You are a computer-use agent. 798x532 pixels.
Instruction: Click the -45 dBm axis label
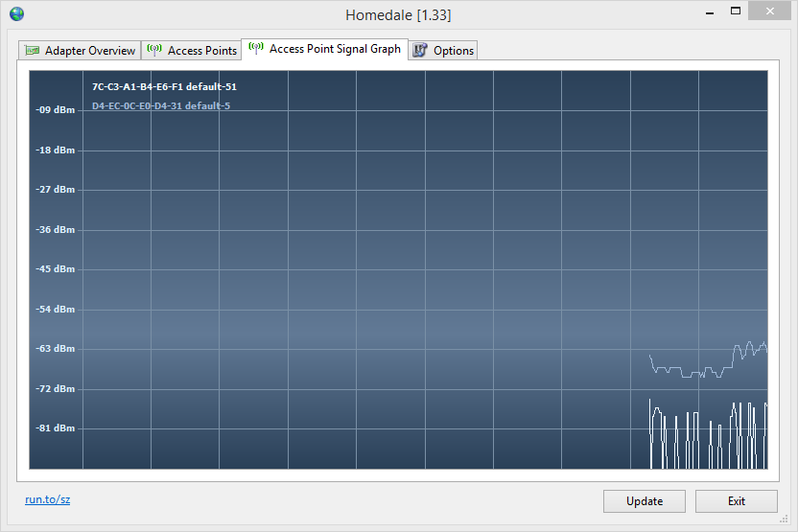[x=55, y=268]
